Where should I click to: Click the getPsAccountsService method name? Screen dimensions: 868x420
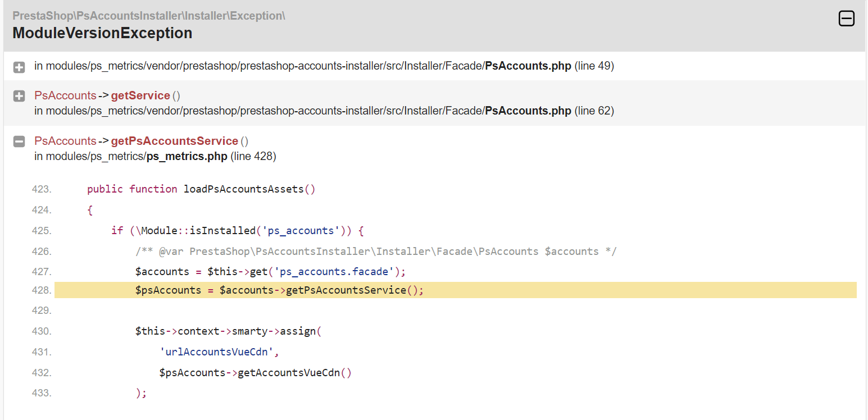coord(175,141)
